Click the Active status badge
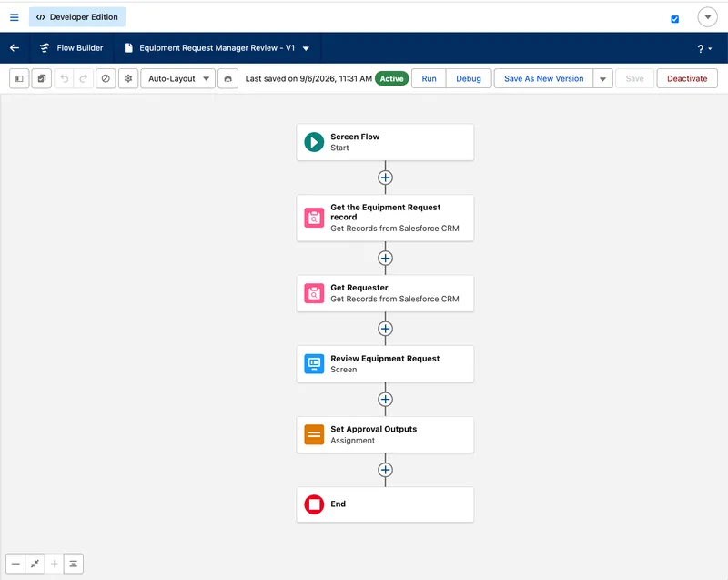 coord(392,78)
